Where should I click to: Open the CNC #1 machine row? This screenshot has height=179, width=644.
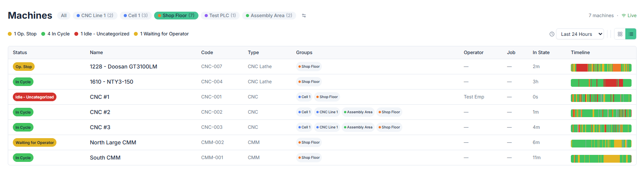(x=322, y=97)
